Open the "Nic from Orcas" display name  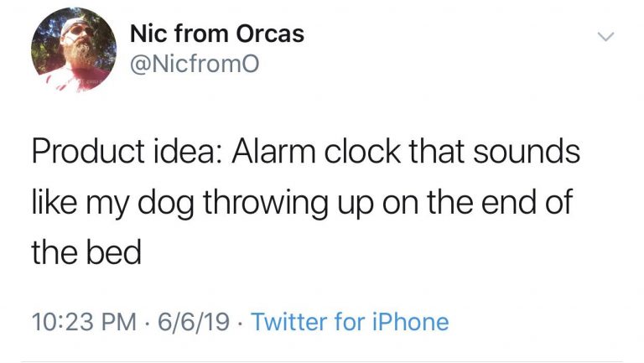click(x=217, y=34)
